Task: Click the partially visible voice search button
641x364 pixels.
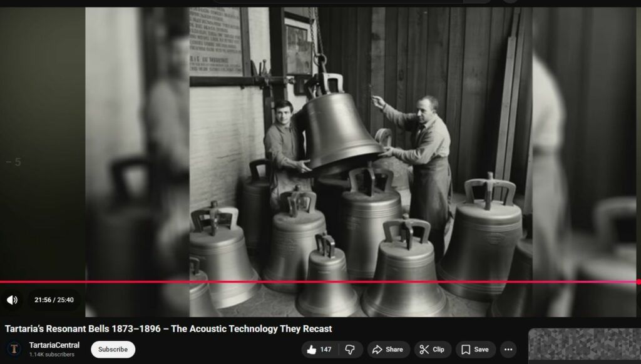Action: click(x=510, y=1)
